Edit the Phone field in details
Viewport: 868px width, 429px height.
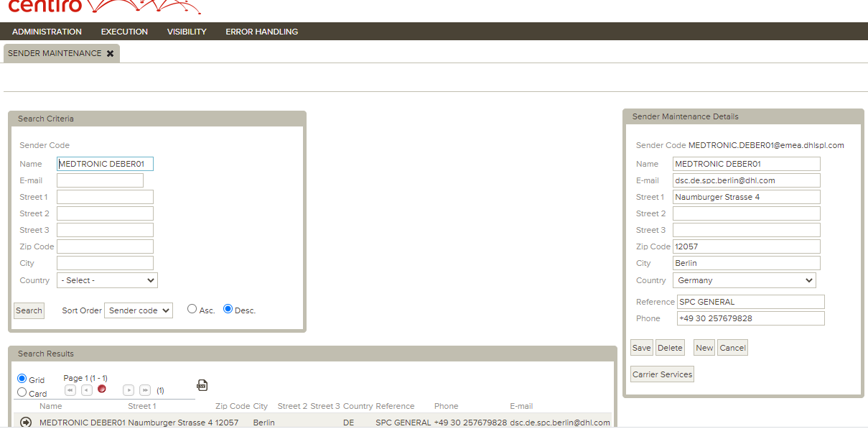(751, 318)
